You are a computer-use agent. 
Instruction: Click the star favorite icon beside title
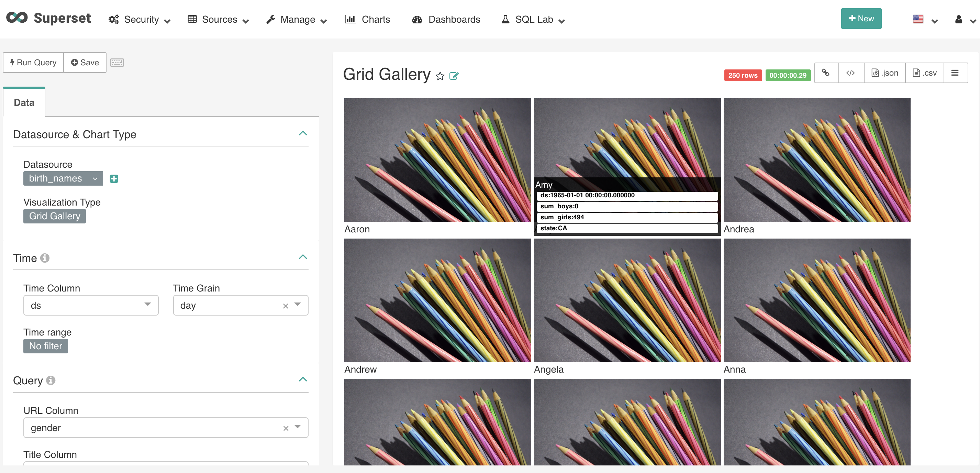pyautogui.click(x=440, y=76)
